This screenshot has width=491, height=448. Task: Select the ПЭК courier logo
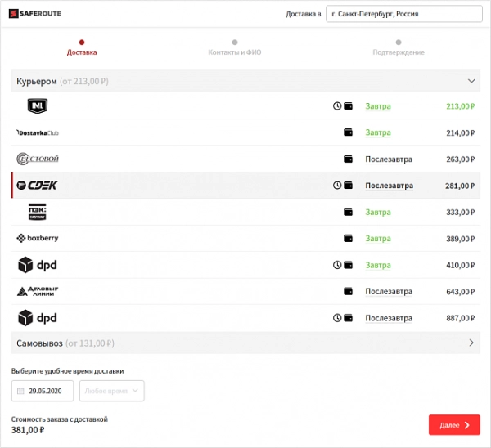point(38,212)
